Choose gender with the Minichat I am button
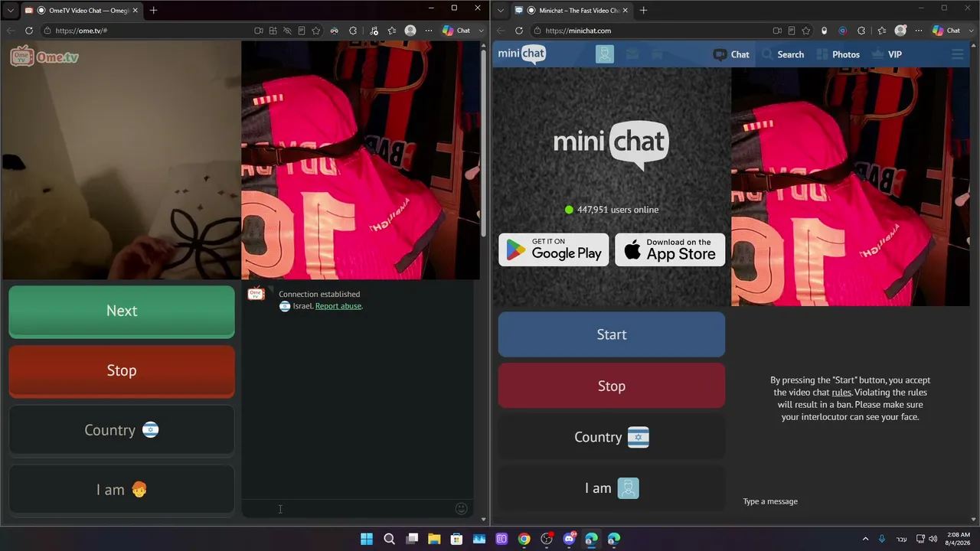The height and width of the screenshot is (551, 980). click(612, 488)
